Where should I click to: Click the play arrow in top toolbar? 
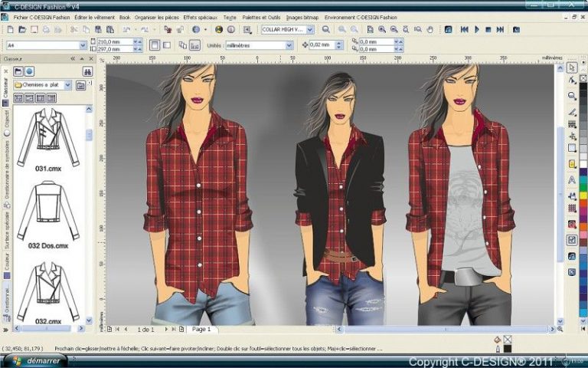click(x=476, y=30)
